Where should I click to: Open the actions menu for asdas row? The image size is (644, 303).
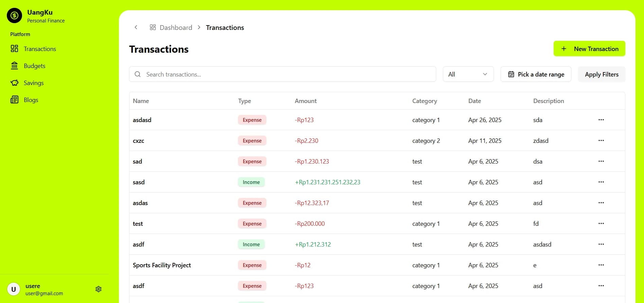[601, 203]
